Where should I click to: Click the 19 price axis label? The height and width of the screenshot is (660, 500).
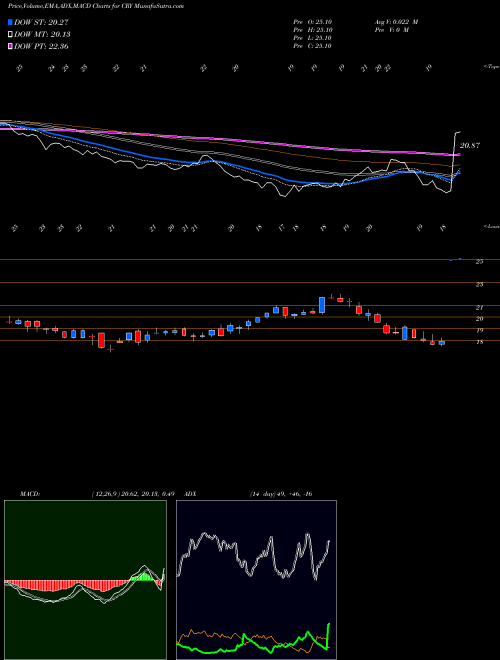click(x=479, y=331)
